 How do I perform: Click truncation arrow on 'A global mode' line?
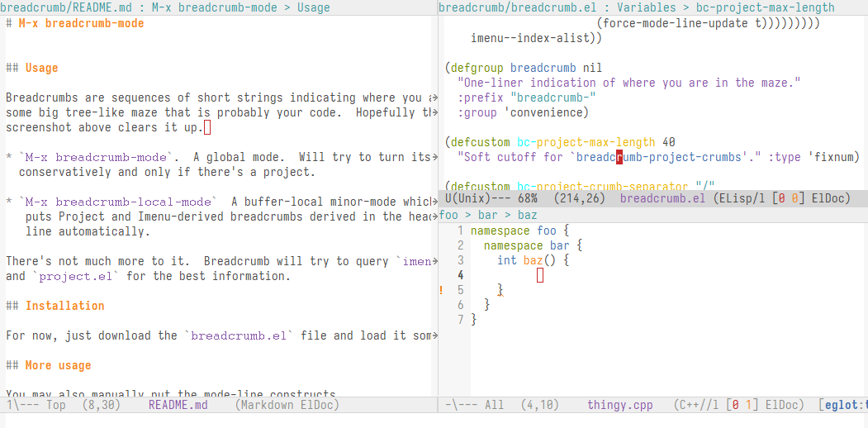pyautogui.click(x=434, y=157)
